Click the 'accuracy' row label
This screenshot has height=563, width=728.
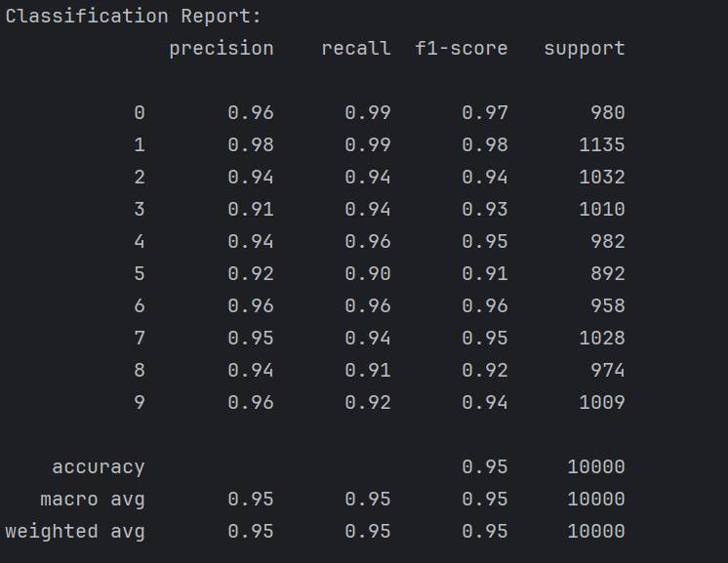tap(99, 467)
